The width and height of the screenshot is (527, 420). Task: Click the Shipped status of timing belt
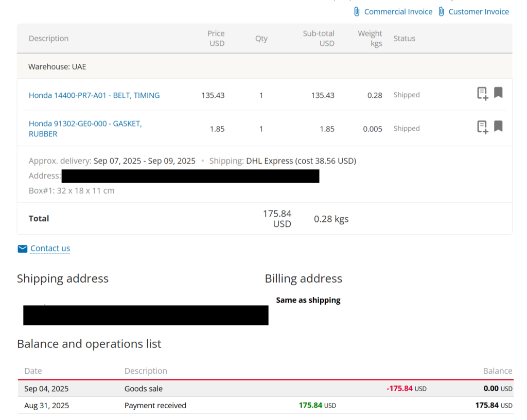tap(407, 95)
